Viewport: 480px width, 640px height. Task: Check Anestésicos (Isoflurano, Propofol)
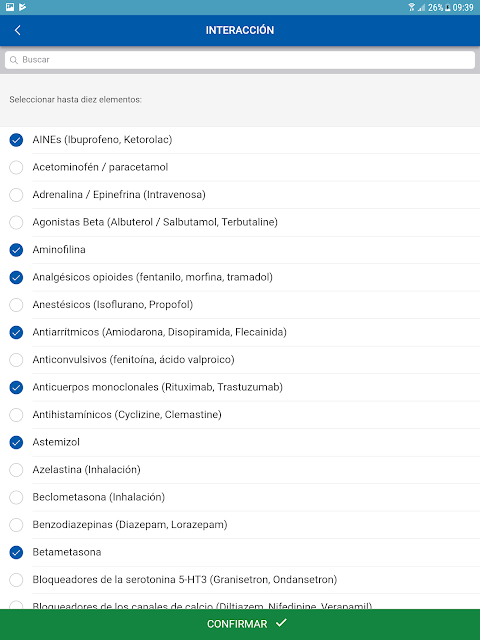point(16,305)
